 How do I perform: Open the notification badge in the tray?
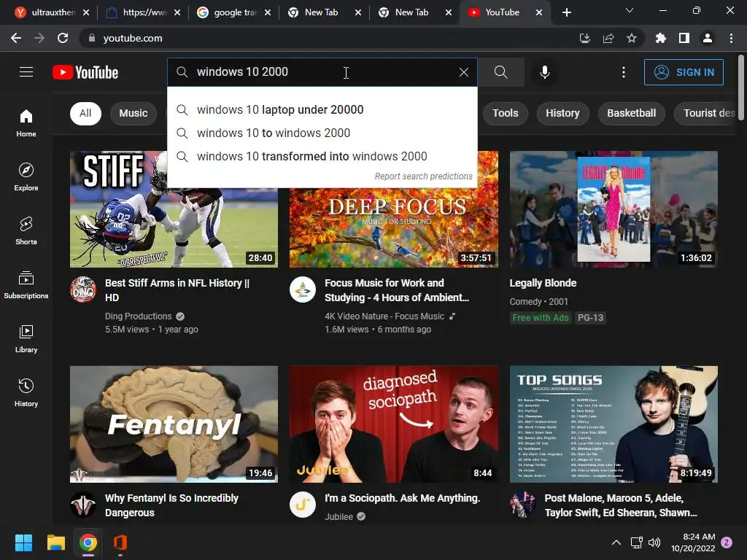click(727, 542)
